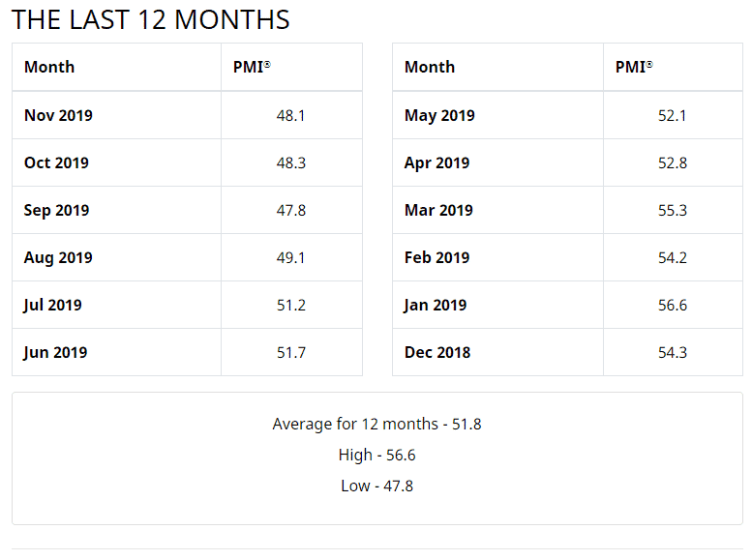Click the May 2019 month cell

click(439, 115)
